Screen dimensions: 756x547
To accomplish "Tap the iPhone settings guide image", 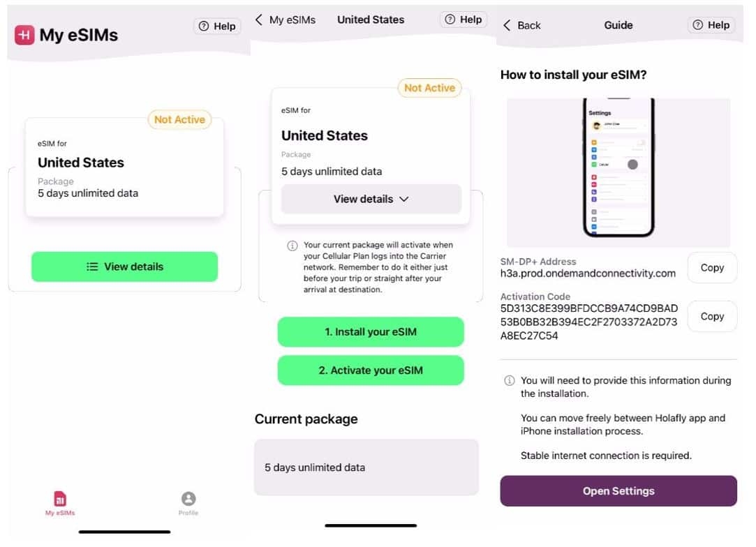I will (618, 172).
